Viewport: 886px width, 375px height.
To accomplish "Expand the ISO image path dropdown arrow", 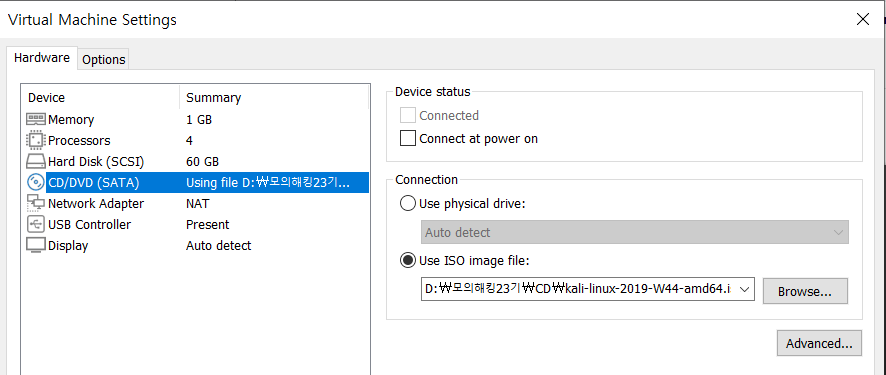I will [744, 289].
